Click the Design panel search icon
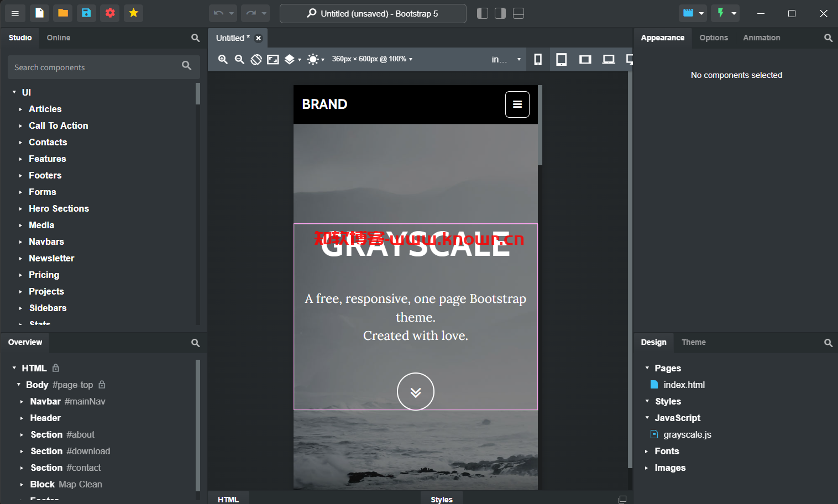 [828, 343]
